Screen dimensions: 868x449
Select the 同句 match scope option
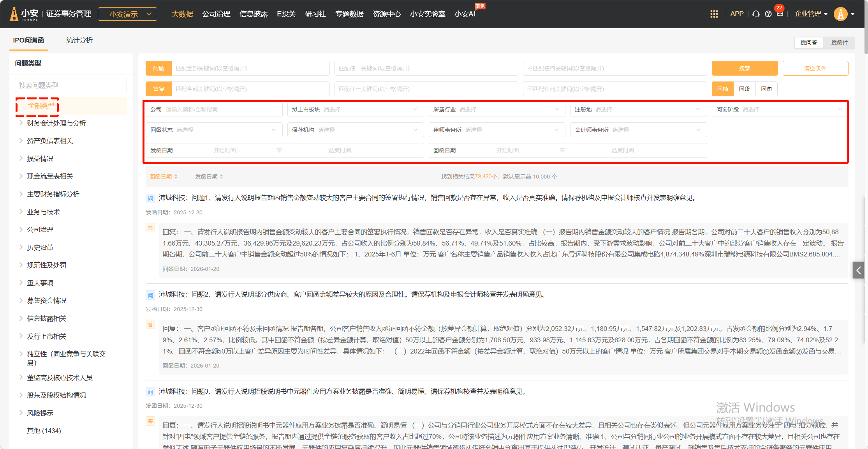[766, 89]
